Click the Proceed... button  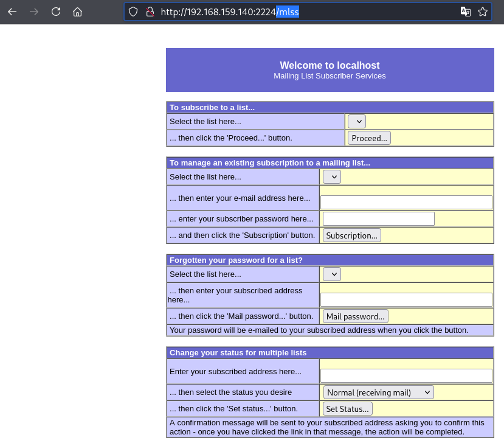click(369, 138)
